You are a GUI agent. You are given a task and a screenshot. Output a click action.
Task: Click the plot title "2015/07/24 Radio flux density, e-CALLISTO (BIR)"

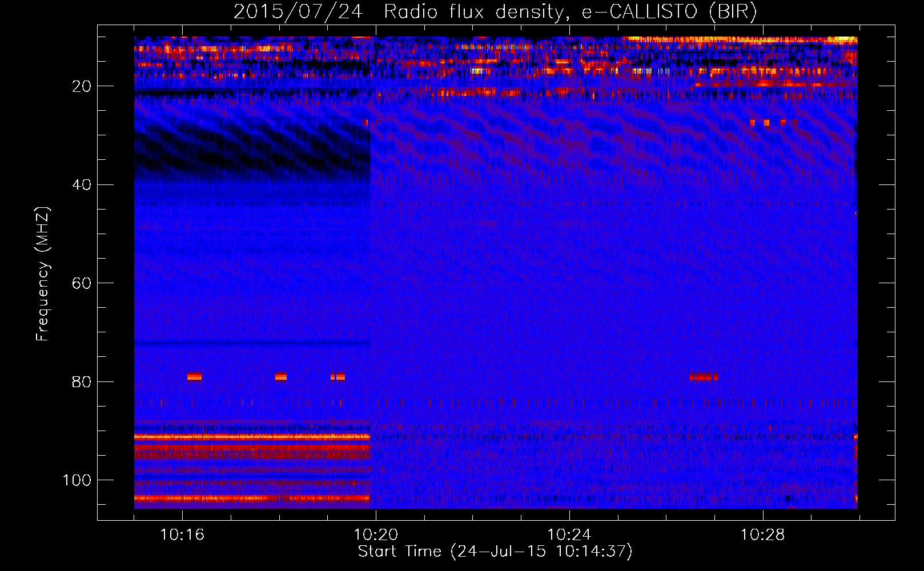(x=495, y=11)
